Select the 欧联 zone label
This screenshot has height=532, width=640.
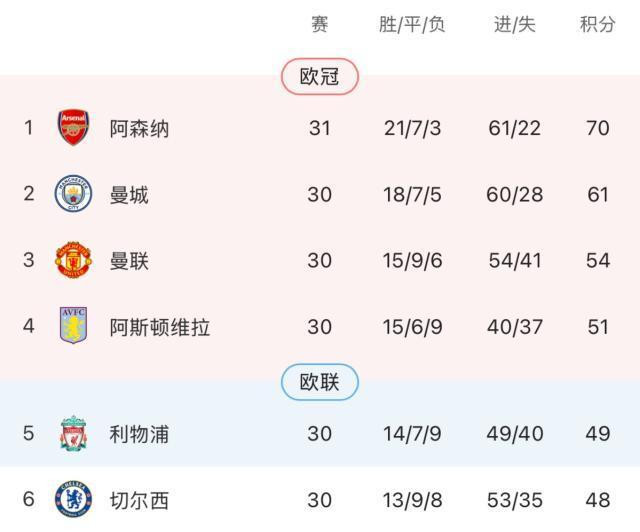point(319,382)
